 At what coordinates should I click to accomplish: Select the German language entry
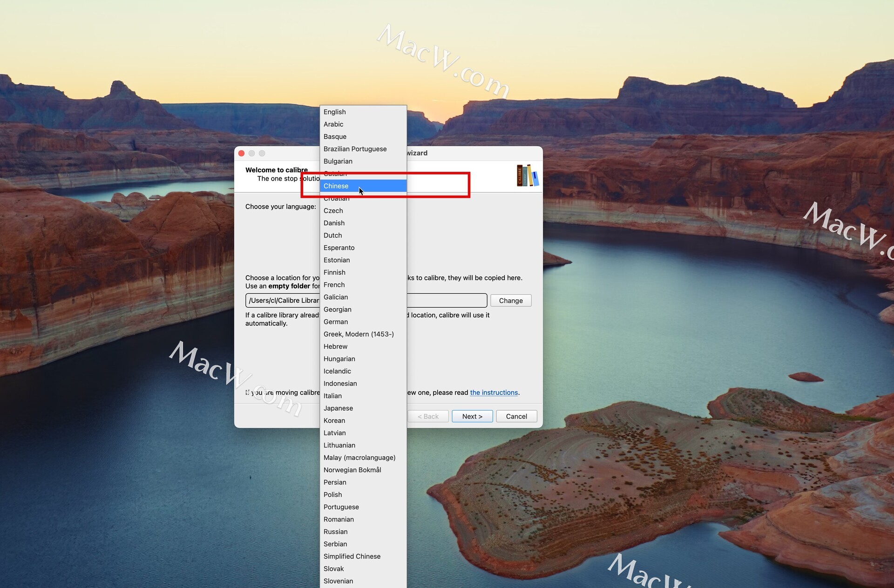pyautogui.click(x=335, y=322)
